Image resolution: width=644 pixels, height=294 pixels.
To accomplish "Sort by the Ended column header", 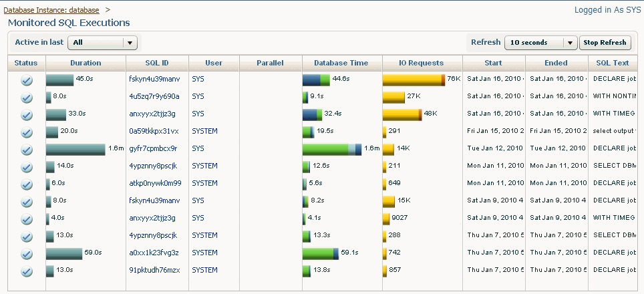I will [x=556, y=63].
